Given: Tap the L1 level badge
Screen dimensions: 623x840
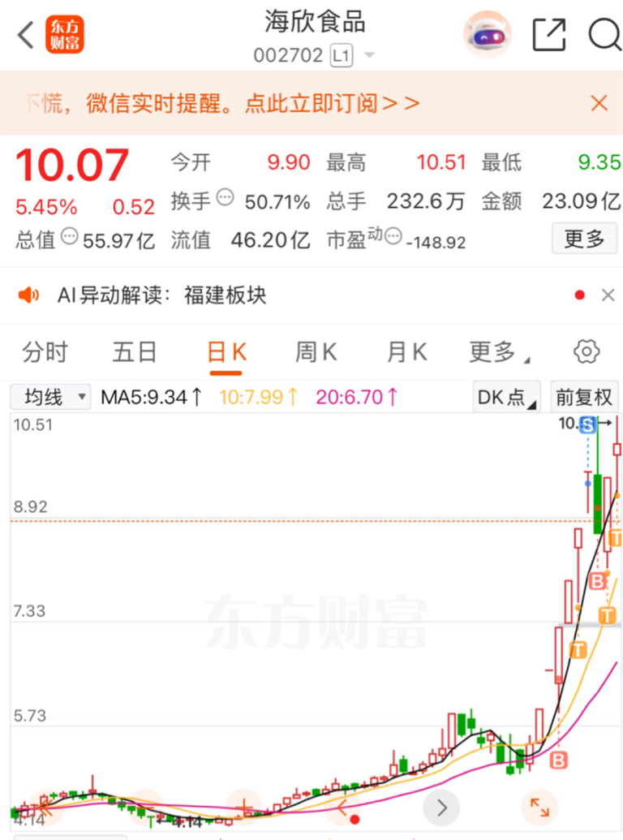Looking at the screenshot, I should point(342,55).
